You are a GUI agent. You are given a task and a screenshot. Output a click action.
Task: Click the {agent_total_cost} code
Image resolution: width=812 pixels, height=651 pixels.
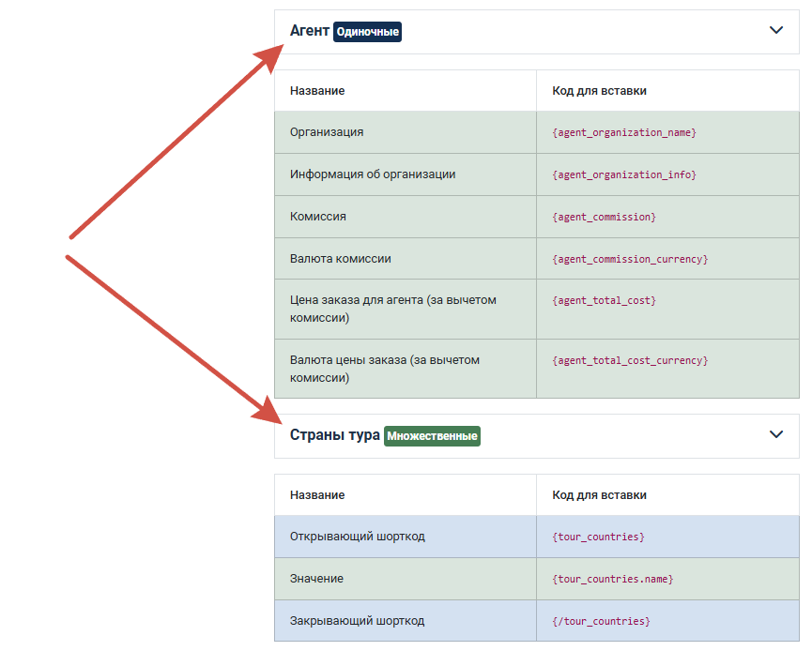coord(604,300)
